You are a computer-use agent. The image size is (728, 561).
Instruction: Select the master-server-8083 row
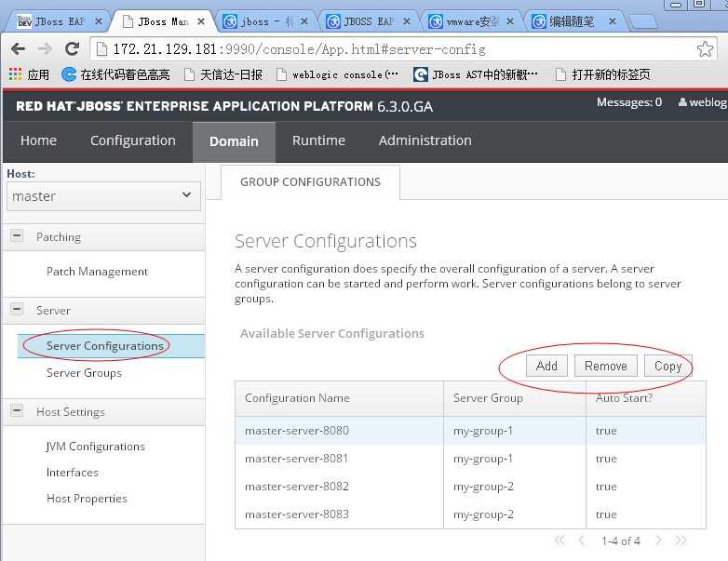coord(470,514)
